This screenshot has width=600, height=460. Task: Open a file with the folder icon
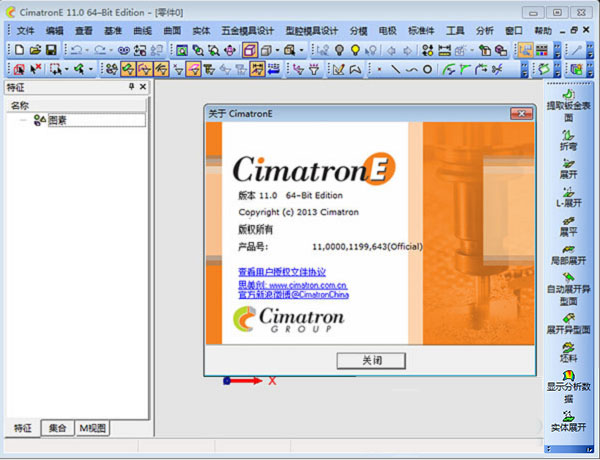35,50
